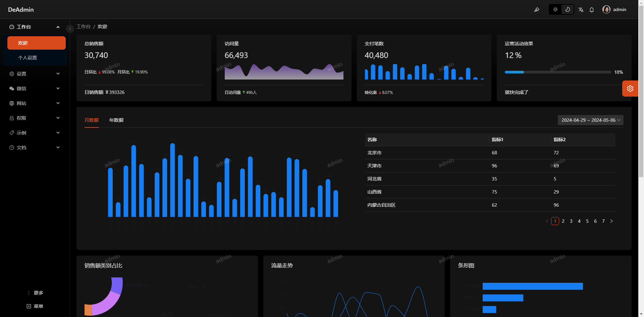Go to page 2 in table pagination
644x317 pixels.
(x=563, y=221)
